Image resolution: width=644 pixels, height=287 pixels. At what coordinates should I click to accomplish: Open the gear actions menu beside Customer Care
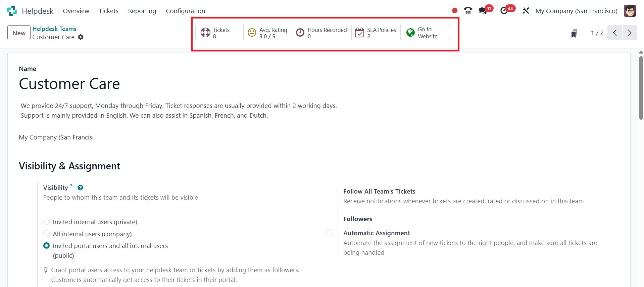(81, 37)
